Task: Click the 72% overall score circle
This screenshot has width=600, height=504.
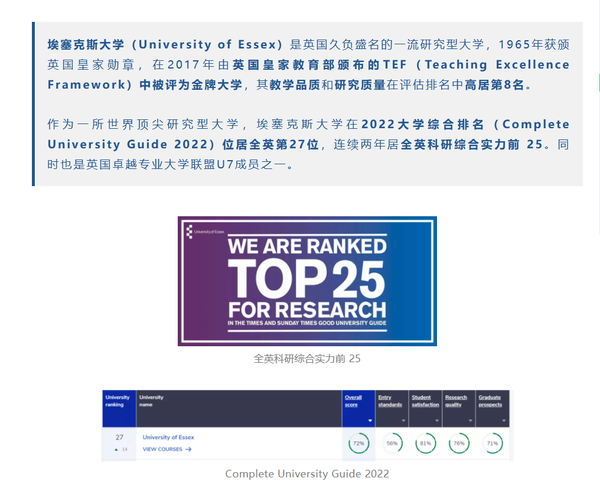Action: pos(359,443)
